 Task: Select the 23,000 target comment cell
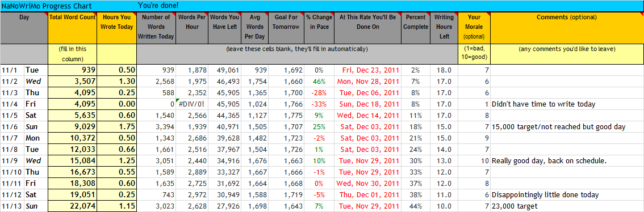[567, 206]
